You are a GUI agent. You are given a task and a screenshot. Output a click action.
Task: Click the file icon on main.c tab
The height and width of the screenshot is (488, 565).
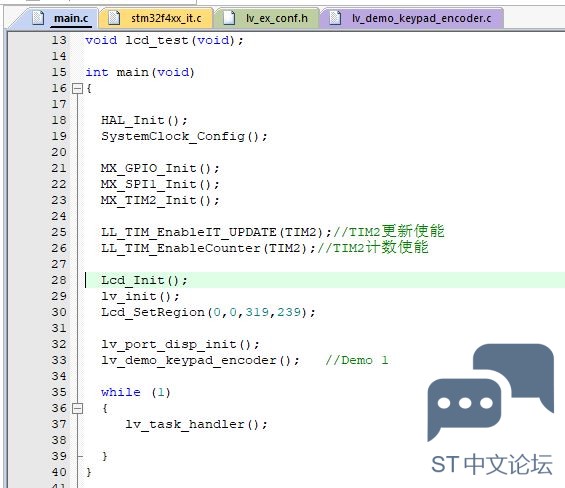38,18
